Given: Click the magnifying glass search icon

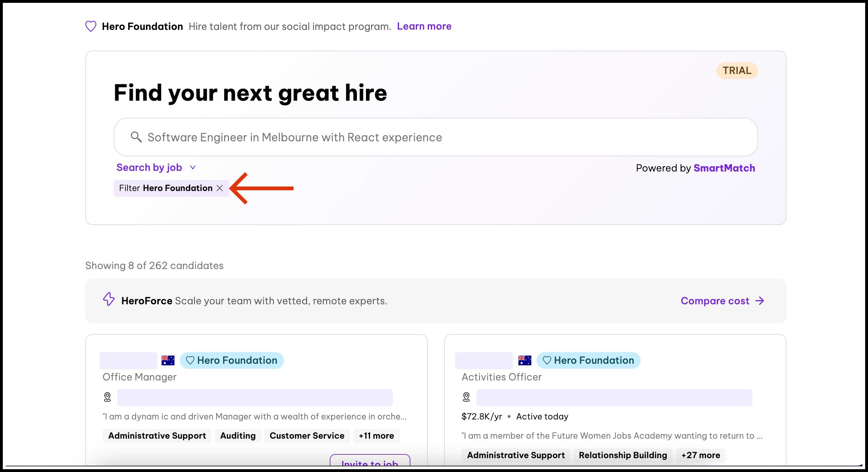Looking at the screenshot, I should coord(136,137).
